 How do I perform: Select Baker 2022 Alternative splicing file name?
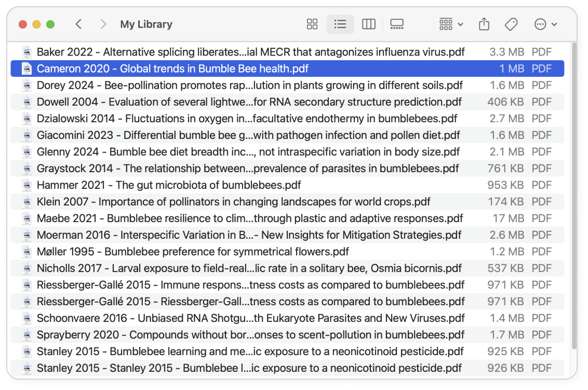(250, 52)
